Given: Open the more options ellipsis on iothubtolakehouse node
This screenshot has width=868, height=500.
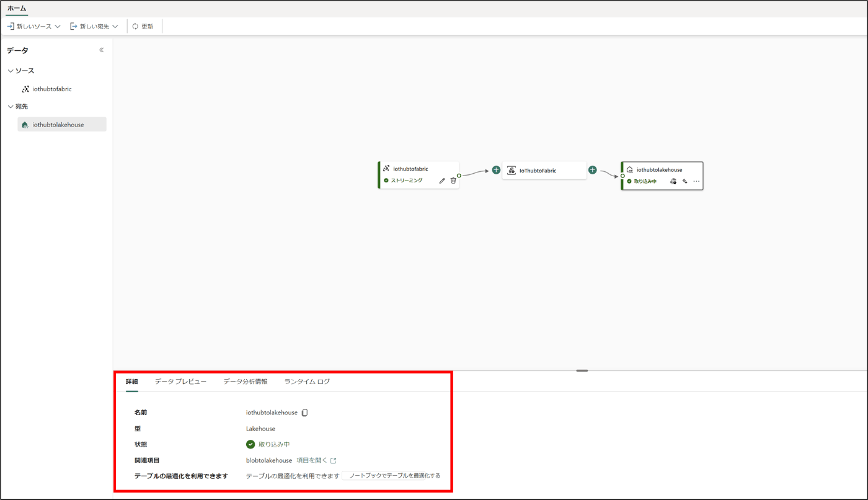Looking at the screenshot, I should [x=696, y=181].
